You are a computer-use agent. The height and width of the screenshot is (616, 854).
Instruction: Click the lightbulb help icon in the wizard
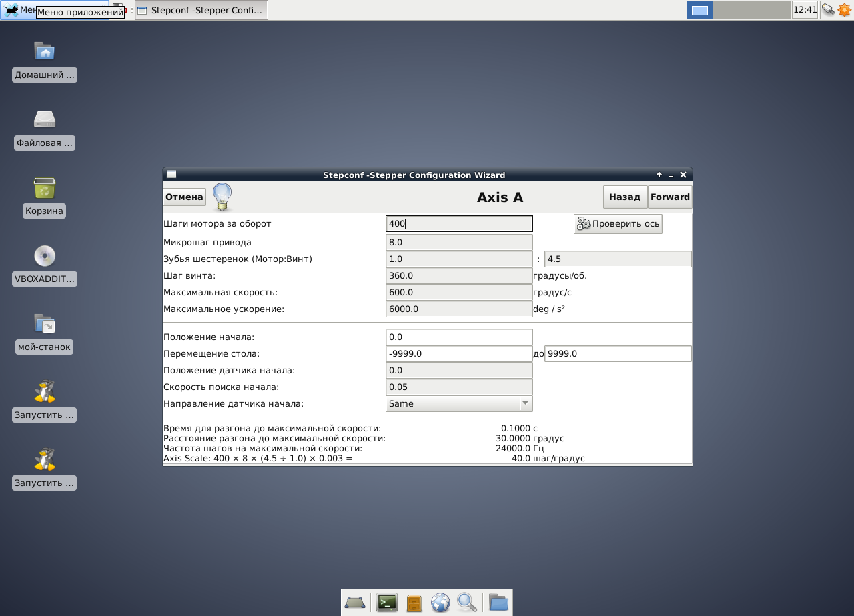pos(222,197)
